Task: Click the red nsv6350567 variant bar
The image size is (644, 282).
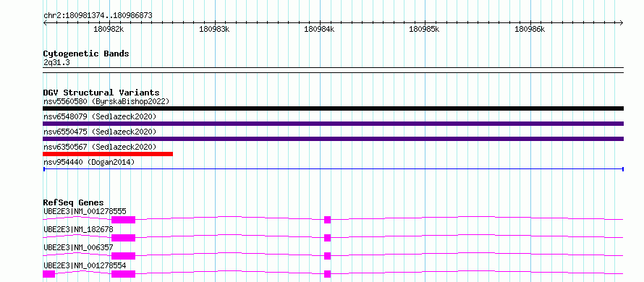Action: point(108,154)
